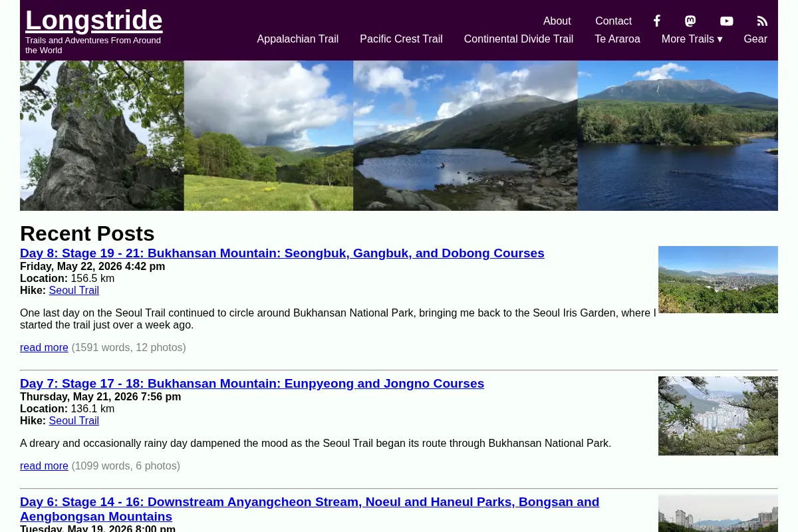
Task: Open the Mastodon profile icon
Action: [690, 21]
